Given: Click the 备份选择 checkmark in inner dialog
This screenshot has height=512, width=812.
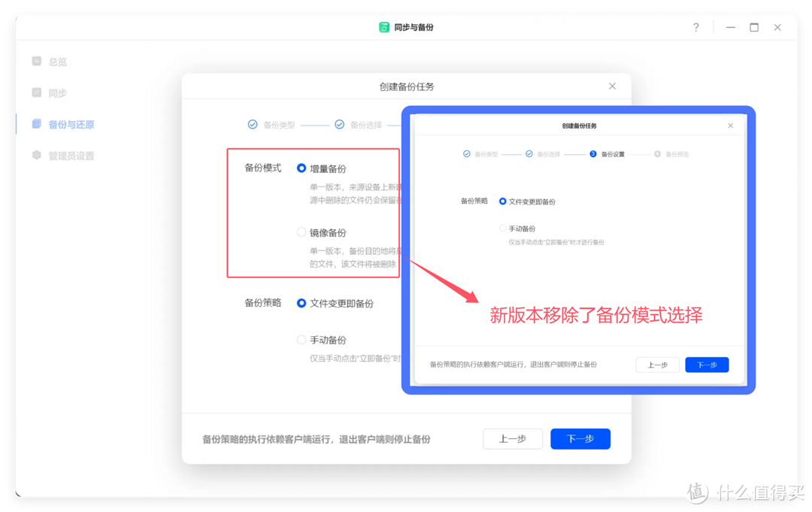Looking at the screenshot, I should point(529,153).
